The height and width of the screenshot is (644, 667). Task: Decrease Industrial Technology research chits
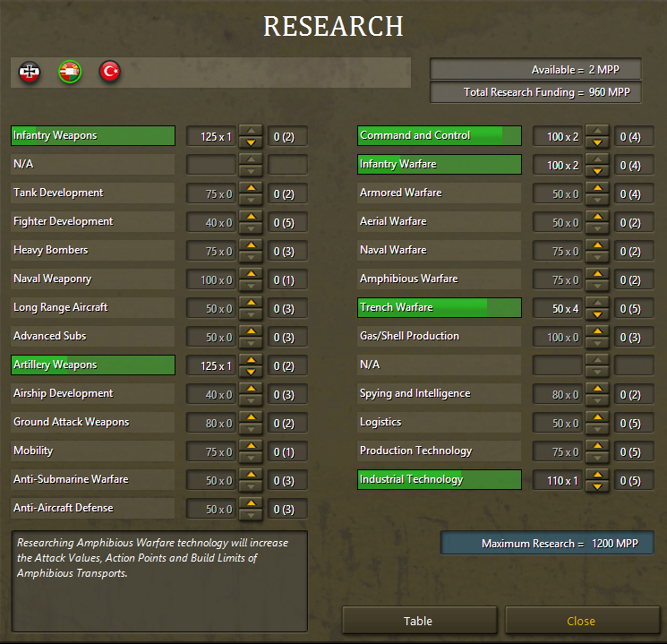point(597,486)
